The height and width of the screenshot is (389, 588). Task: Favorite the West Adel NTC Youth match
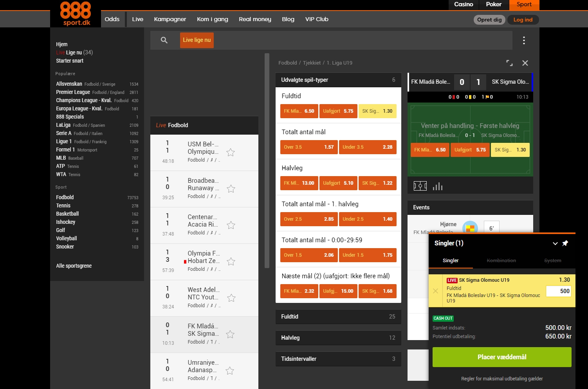click(231, 298)
